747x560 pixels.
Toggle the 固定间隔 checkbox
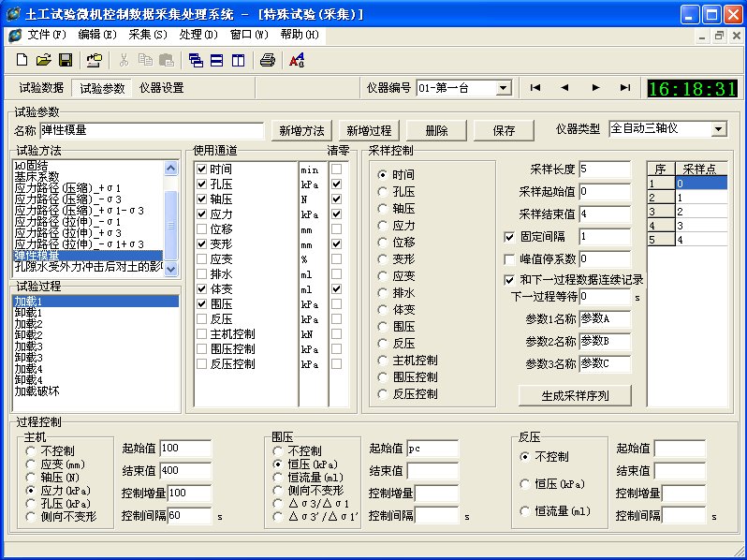510,237
